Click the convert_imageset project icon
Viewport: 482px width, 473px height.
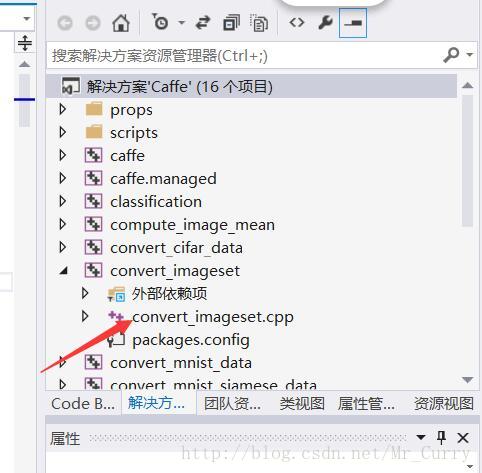click(94, 270)
